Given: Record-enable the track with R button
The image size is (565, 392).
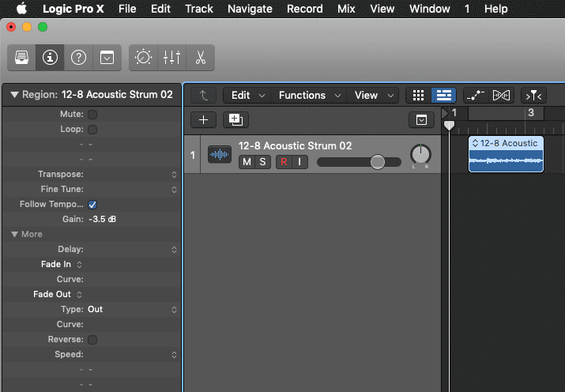Looking at the screenshot, I should (284, 162).
